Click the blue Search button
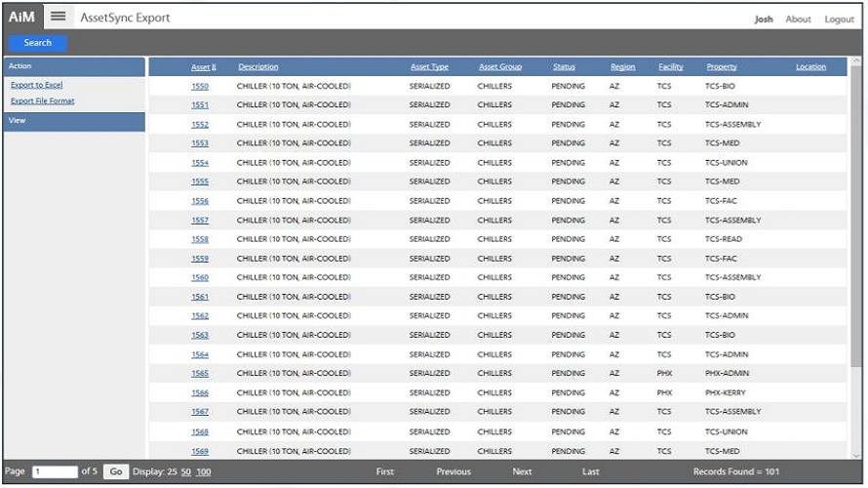 pyautogui.click(x=38, y=43)
